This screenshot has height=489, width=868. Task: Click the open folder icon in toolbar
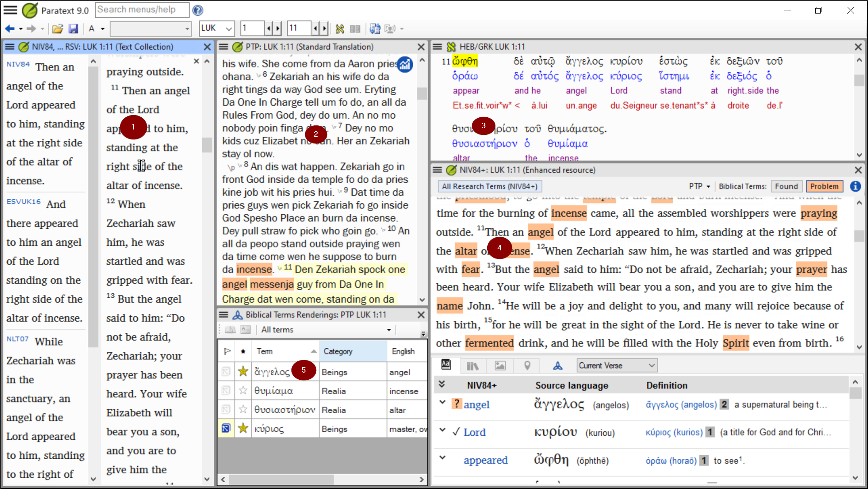[57, 29]
